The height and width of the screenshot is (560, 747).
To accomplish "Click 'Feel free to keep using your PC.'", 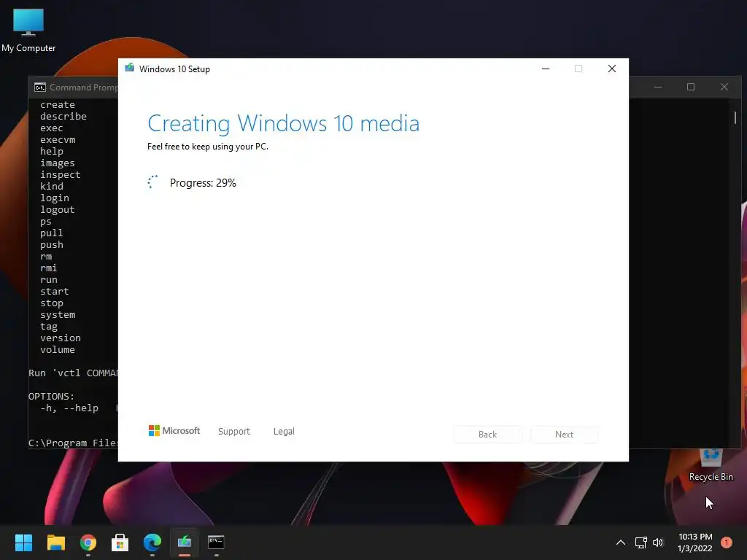I will tap(208, 147).
